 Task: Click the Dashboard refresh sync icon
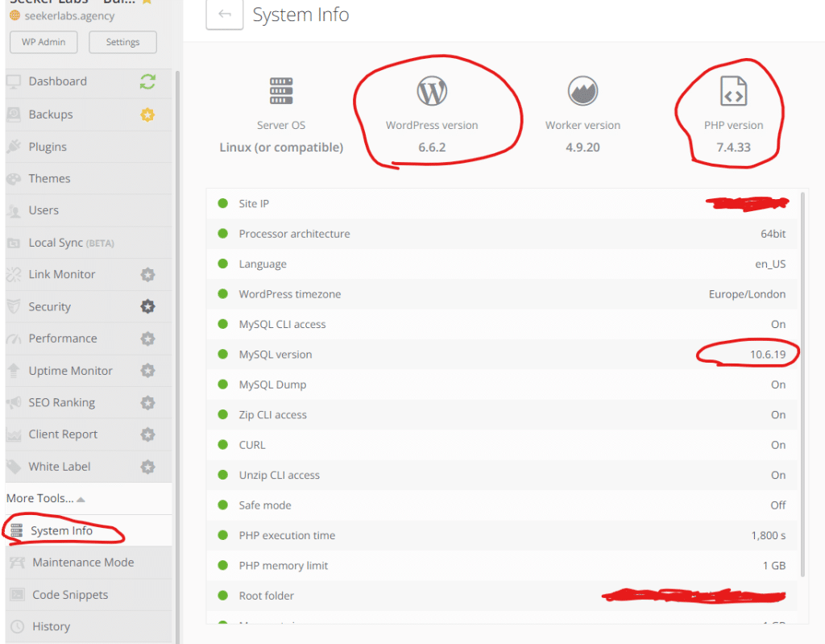point(148,81)
